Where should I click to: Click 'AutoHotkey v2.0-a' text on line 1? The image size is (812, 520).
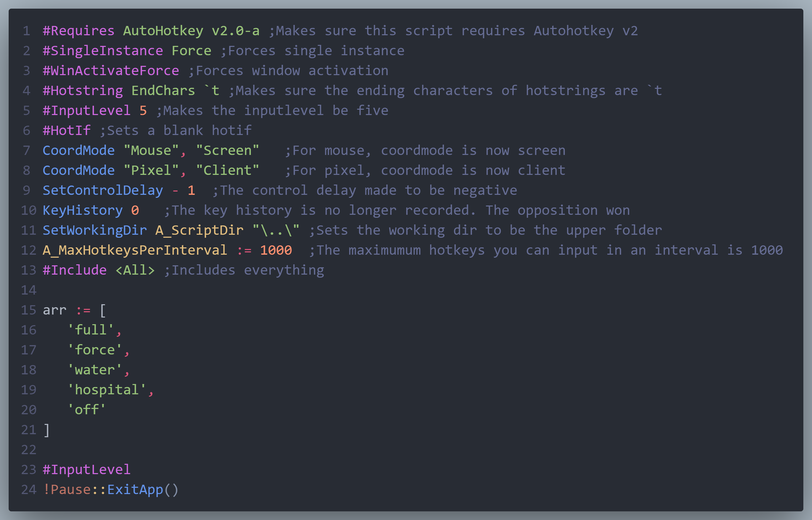191,31
